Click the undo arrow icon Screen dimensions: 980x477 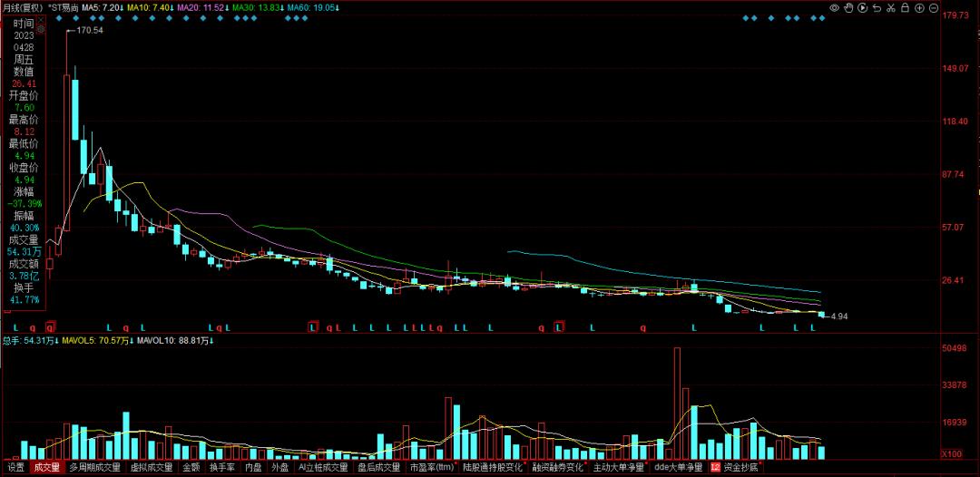(x=877, y=8)
